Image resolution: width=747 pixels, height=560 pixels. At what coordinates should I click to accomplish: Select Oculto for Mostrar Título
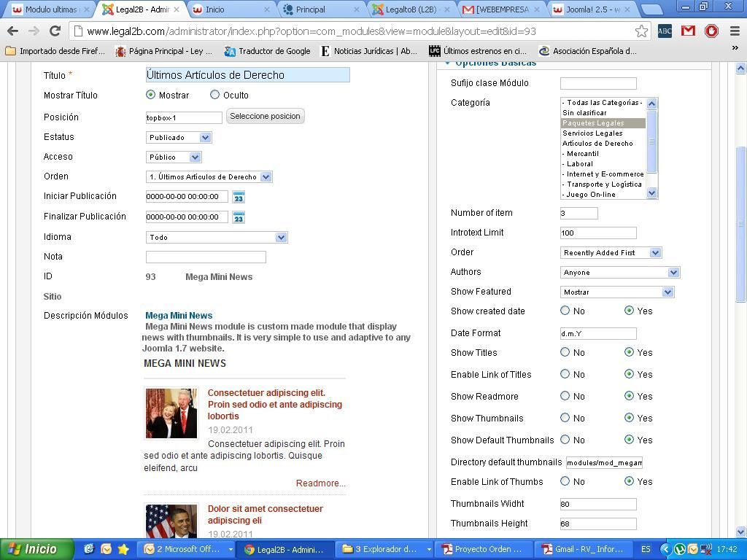(215, 95)
